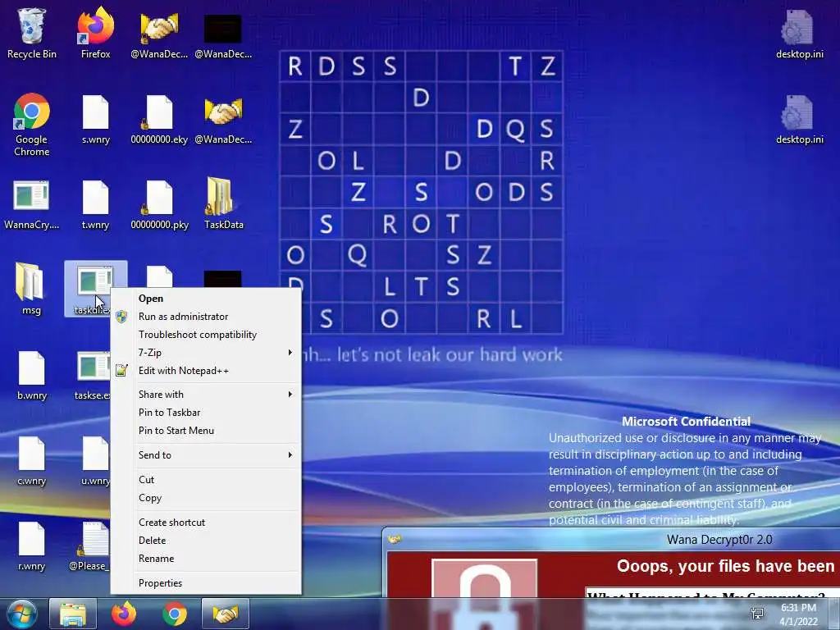Select the @Please_ text document icon
The image size is (840, 630).
[x=90, y=546]
